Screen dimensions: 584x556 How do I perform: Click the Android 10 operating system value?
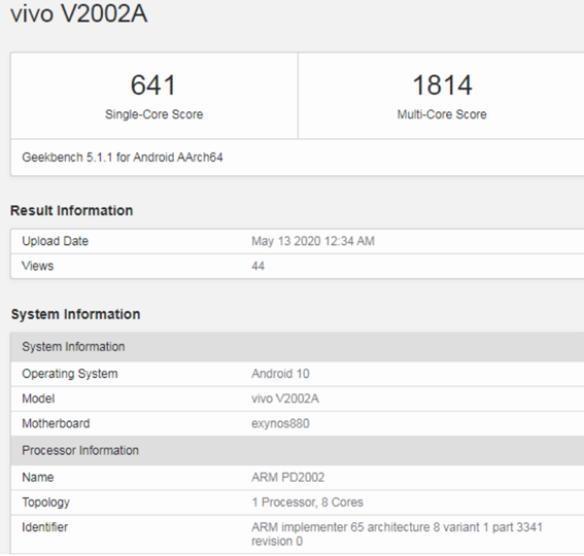[280, 374]
